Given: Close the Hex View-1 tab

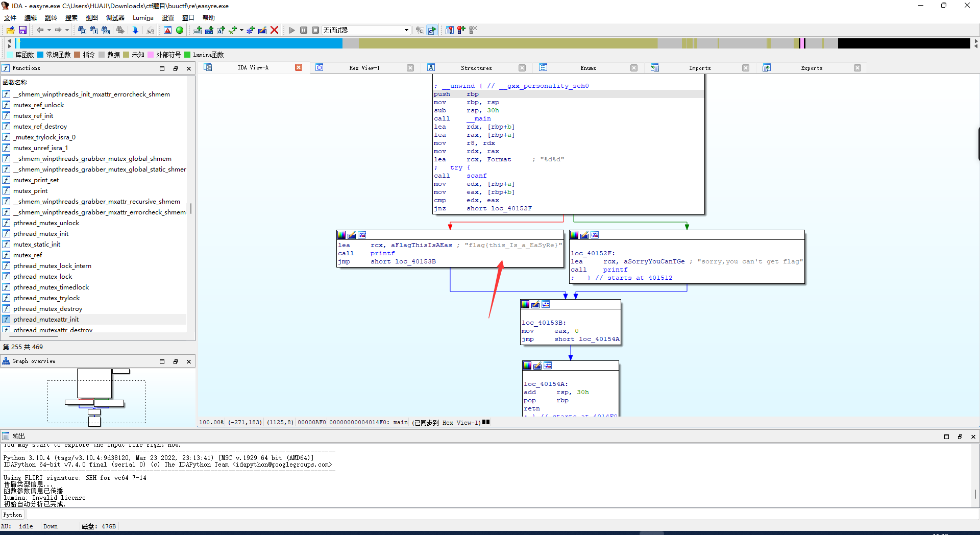Looking at the screenshot, I should click(410, 68).
